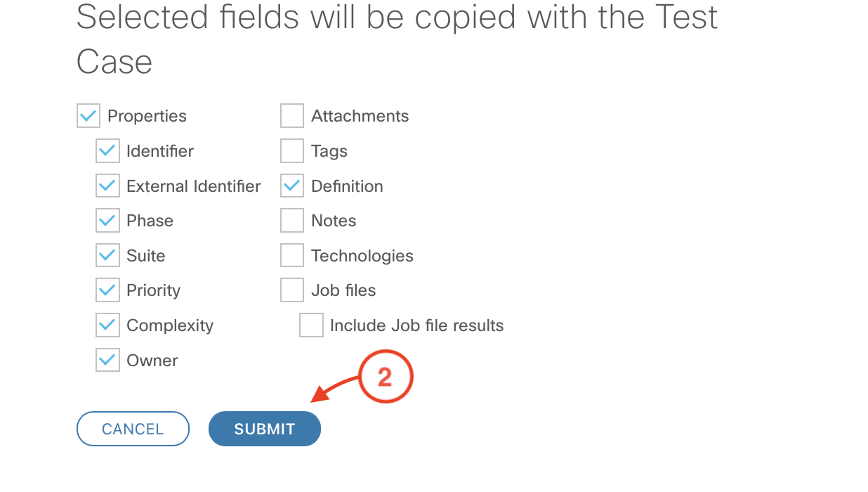Uncheck the Properties checkbox
The height and width of the screenshot is (492, 868).
coord(88,116)
